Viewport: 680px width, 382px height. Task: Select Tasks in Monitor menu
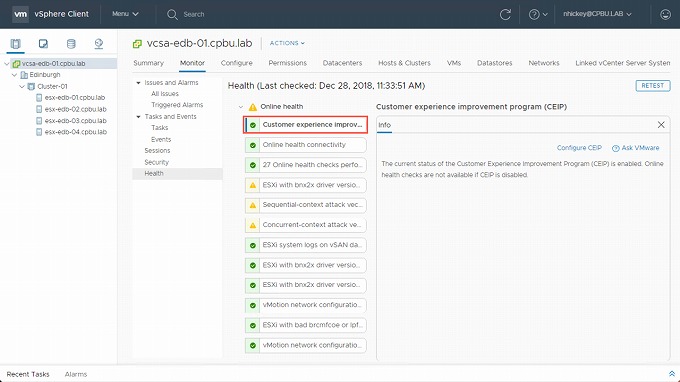pyautogui.click(x=160, y=127)
